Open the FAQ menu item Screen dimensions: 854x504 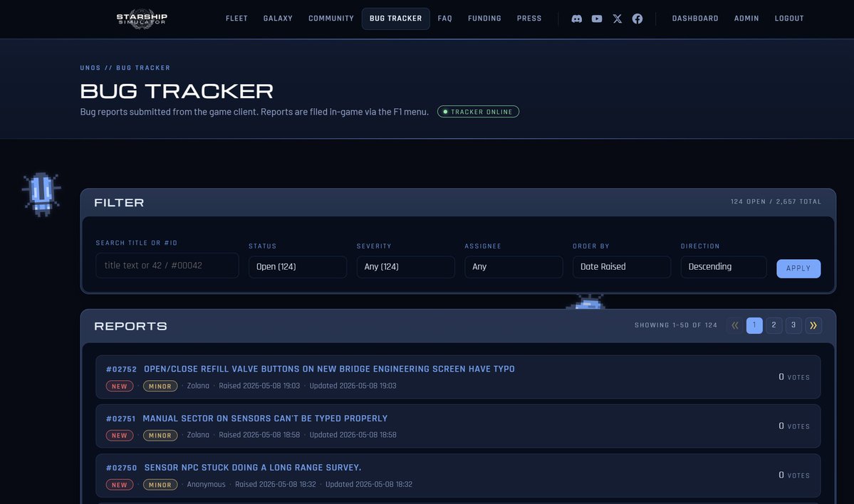click(444, 19)
